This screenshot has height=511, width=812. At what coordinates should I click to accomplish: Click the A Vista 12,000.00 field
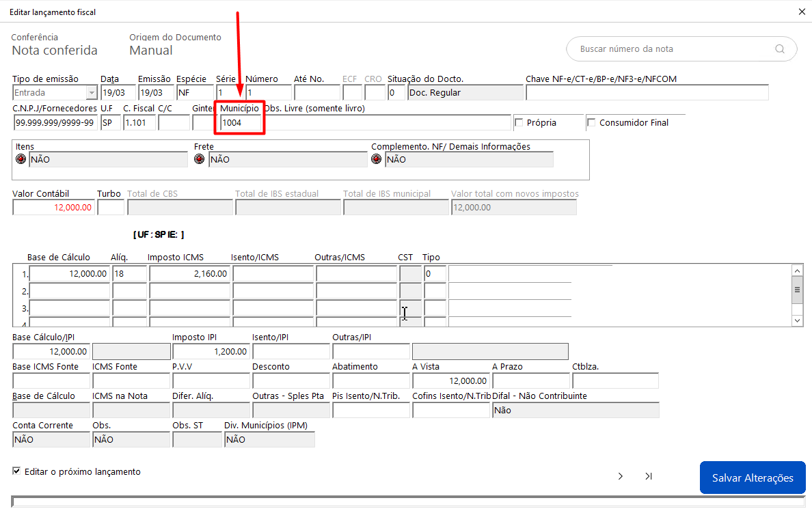(x=451, y=381)
